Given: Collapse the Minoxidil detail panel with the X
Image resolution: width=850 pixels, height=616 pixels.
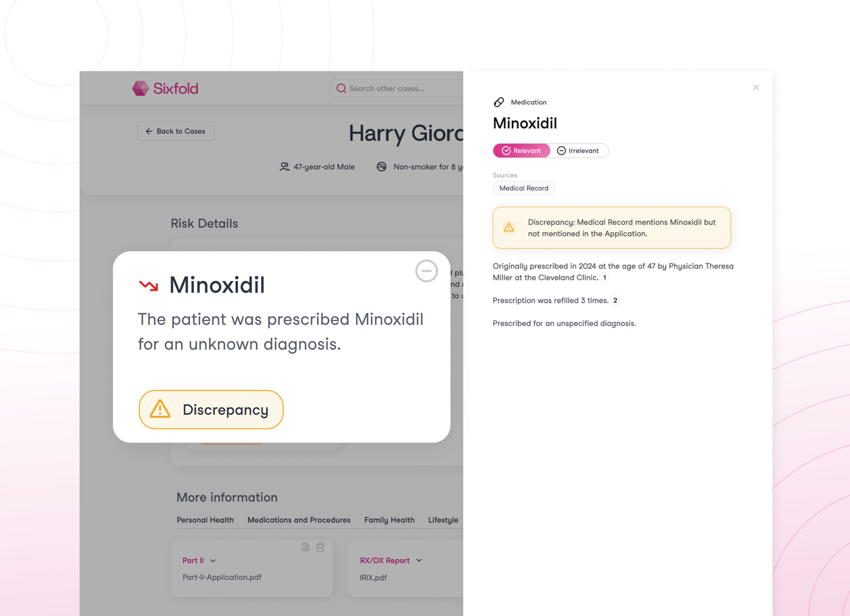Looking at the screenshot, I should click(756, 87).
